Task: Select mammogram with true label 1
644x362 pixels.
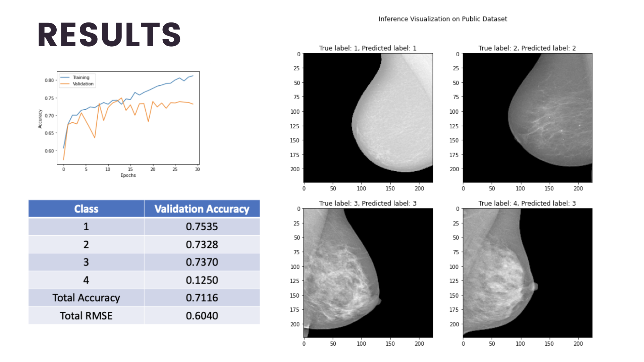Action: [x=368, y=118]
